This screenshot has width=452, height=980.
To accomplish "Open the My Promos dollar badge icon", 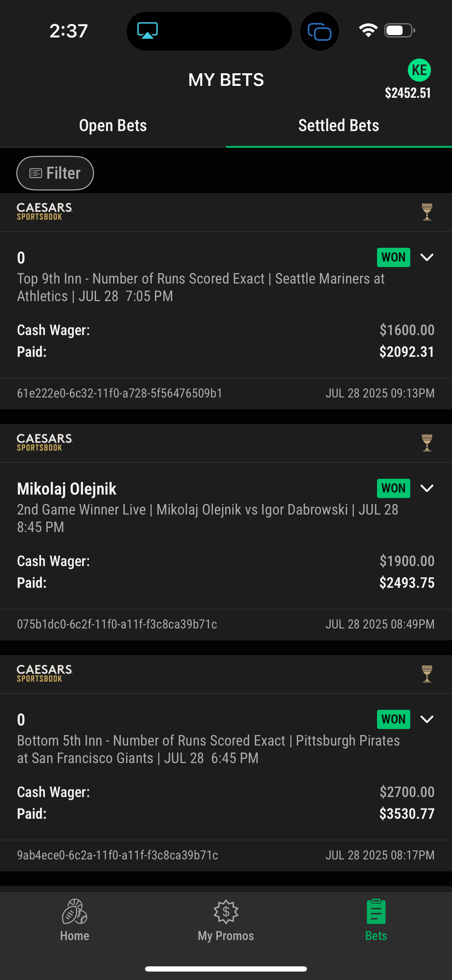I will coord(226,912).
